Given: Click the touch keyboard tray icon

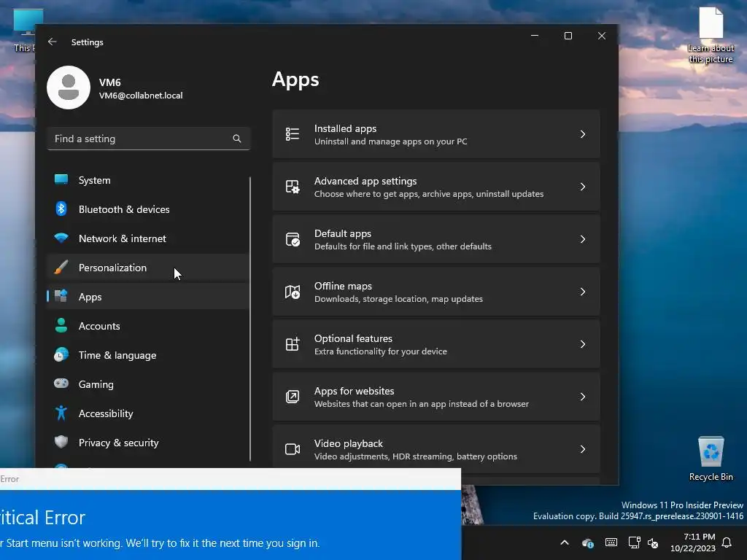Looking at the screenshot, I should click(611, 542).
